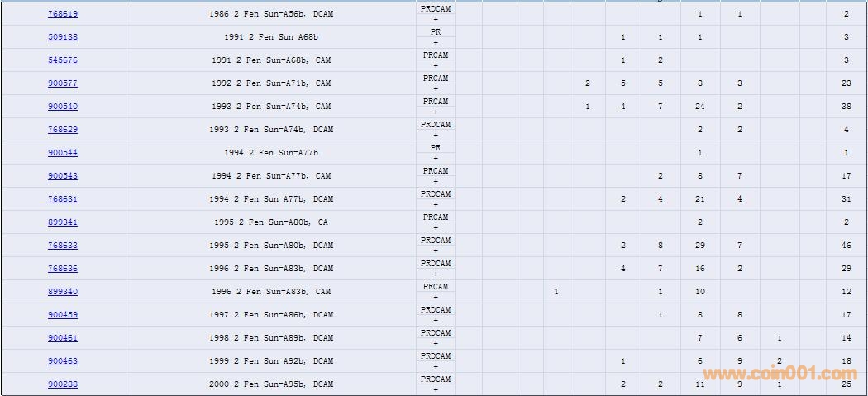Open coin record link 768619
The width and height of the screenshot is (868, 396).
tap(63, 14)
